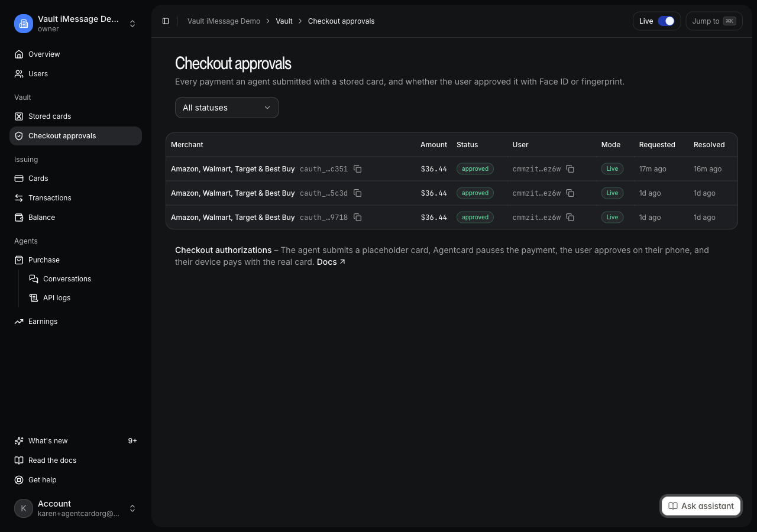This screenshot has height=532, width=757.
Task: Click the Earnings trend icon
Action: coord(19,322)
